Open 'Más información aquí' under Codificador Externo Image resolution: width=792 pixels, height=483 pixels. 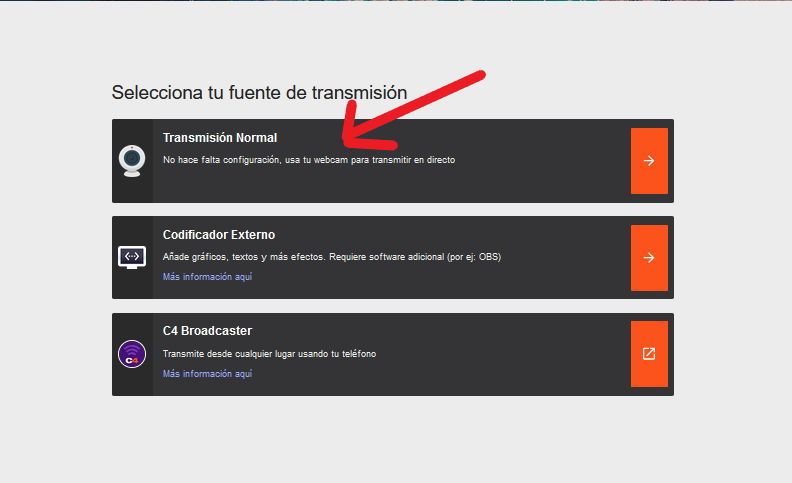(x=207, y=276)
